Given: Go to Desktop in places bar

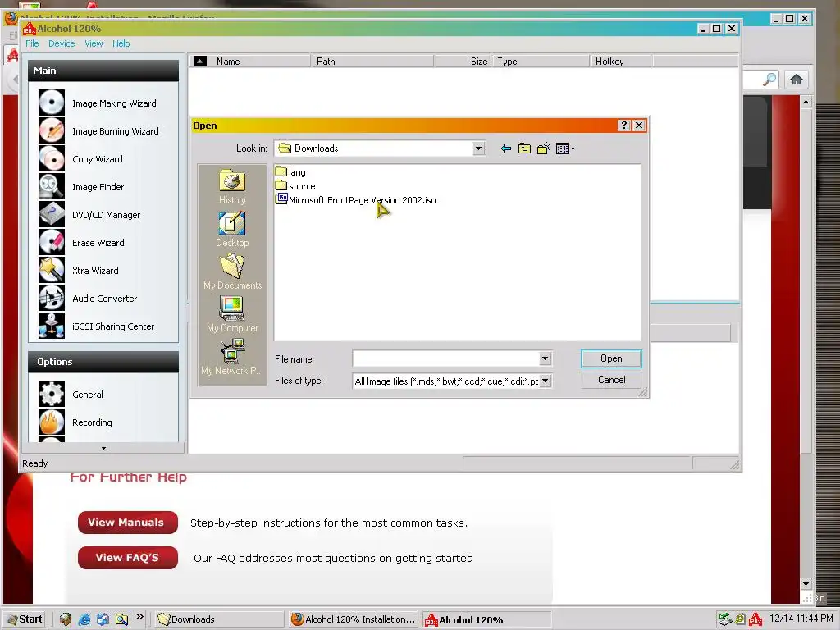Looking at the screenshot, I should [x=232, y=230].
